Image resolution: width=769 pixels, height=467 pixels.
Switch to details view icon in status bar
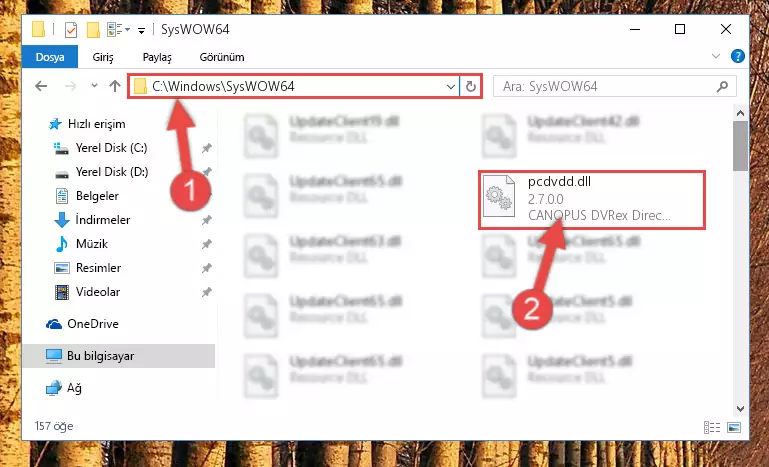712,427
